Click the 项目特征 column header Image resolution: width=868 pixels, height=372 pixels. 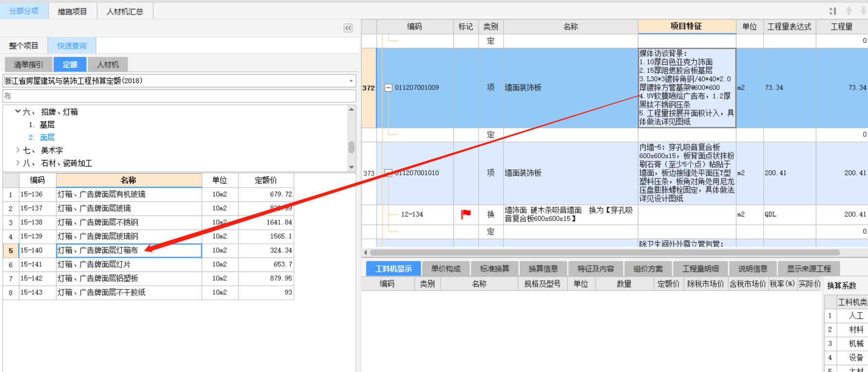[687, 26]
